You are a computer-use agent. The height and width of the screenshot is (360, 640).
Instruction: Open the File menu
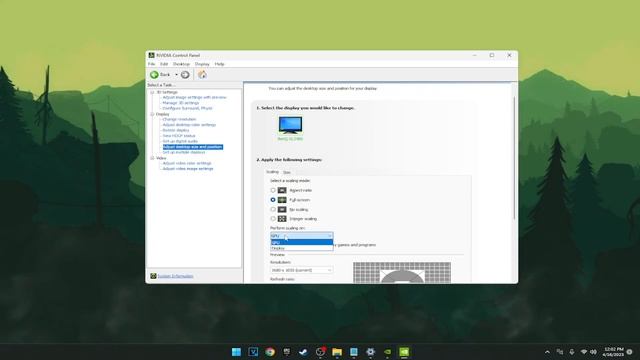point(151,64)
